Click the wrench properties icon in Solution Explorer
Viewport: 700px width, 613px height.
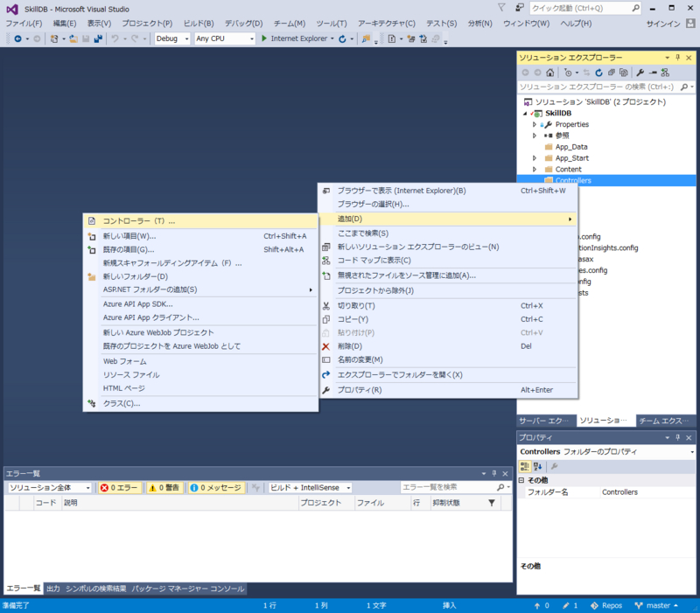pyautogui.click(x=640, y=73)
